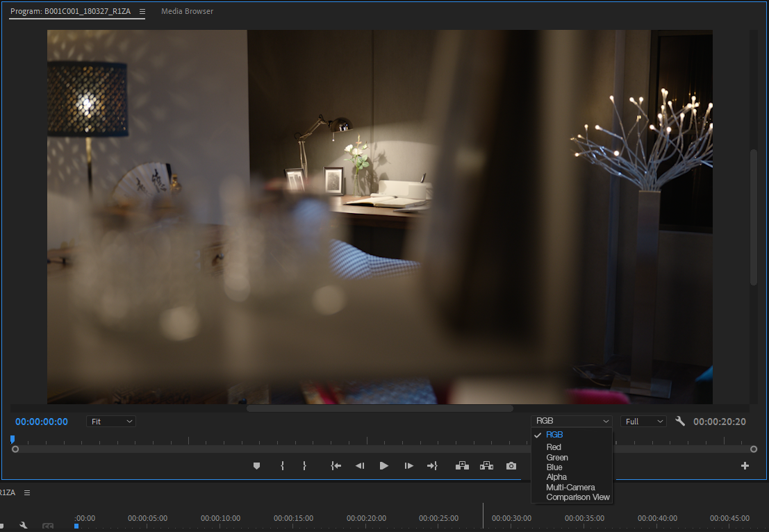Click the Add Marker icon
This screenshot has height=532, width=769.
click(x=256, y=465)
